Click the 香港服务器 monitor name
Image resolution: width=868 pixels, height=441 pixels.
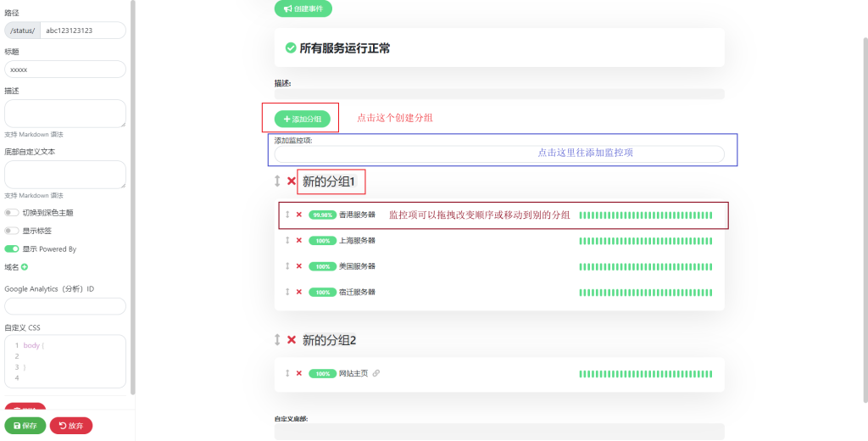[357, 215]
